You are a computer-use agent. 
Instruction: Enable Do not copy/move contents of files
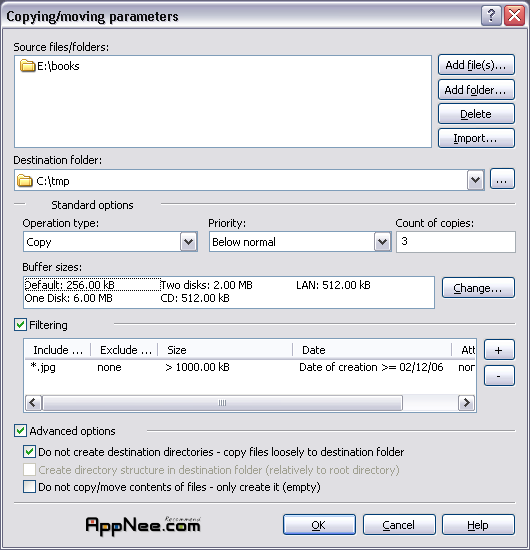[29, 487]
